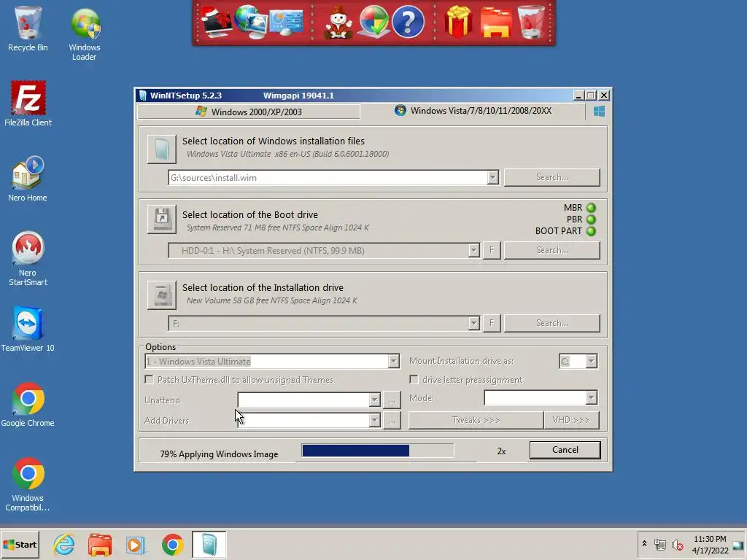Screen dimensions: 747x560
Task: Open the help question mark dock icon
Action: point(408,22)
